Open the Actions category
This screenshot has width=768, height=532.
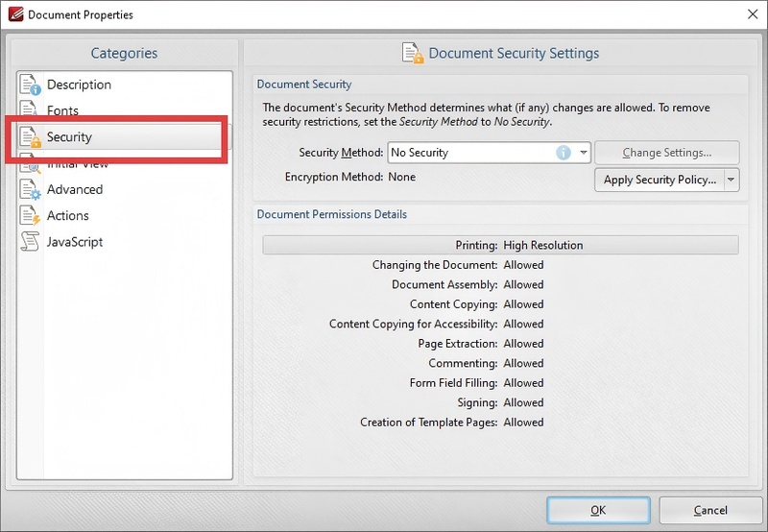pyautogui.click(x=68, y=216)
